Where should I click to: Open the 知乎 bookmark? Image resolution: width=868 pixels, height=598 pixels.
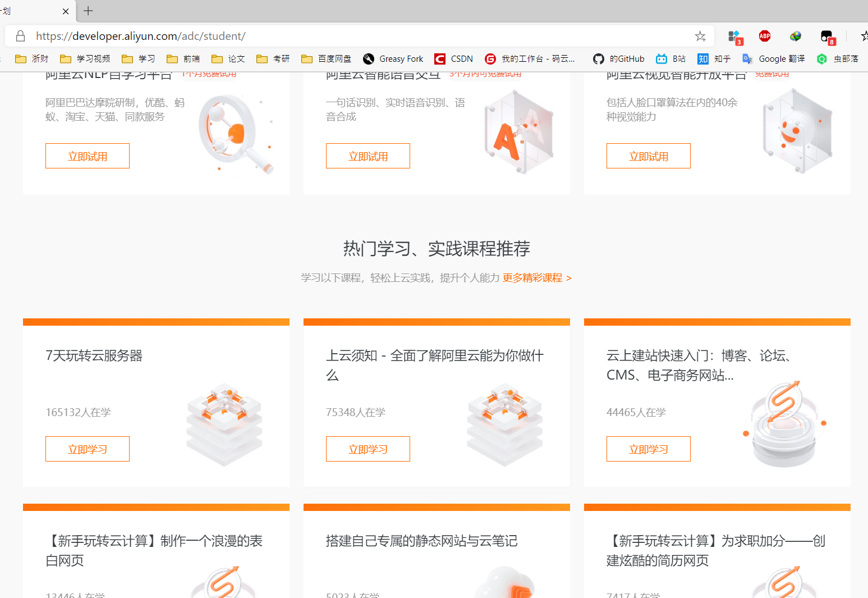(714, 59)
